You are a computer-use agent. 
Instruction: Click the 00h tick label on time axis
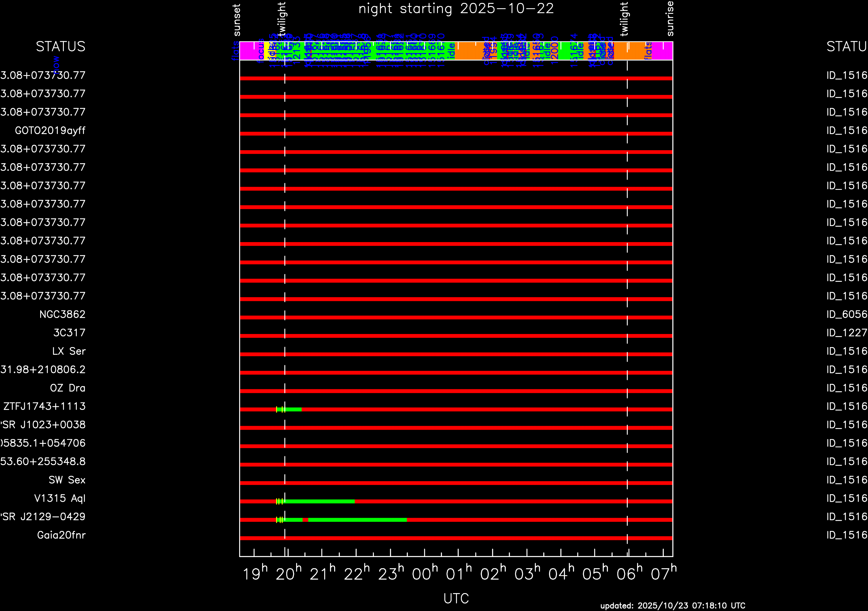coord(425,574)
